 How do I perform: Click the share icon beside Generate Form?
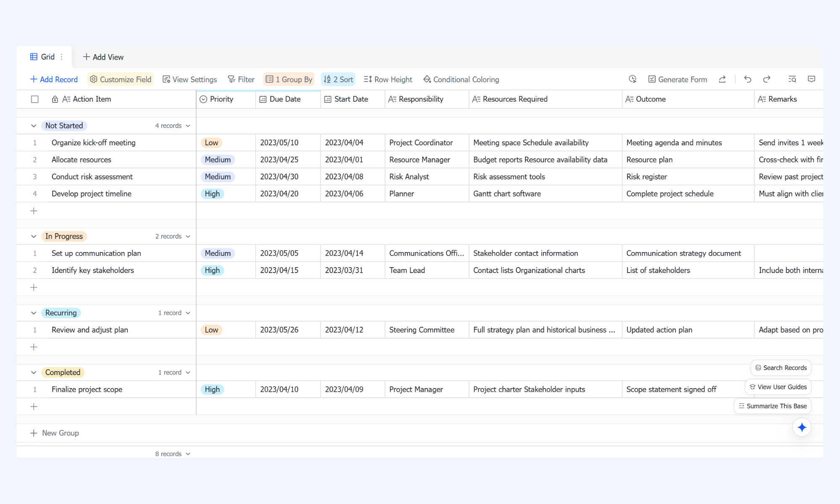pyautogui.click(x=722, y=79)
